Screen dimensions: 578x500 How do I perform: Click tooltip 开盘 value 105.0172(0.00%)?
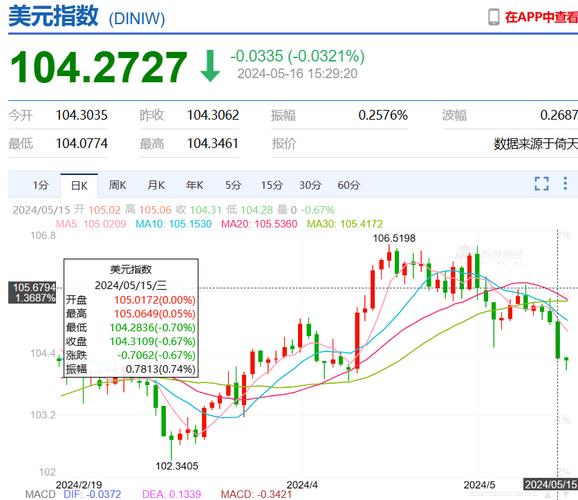(x=155, y=300)
